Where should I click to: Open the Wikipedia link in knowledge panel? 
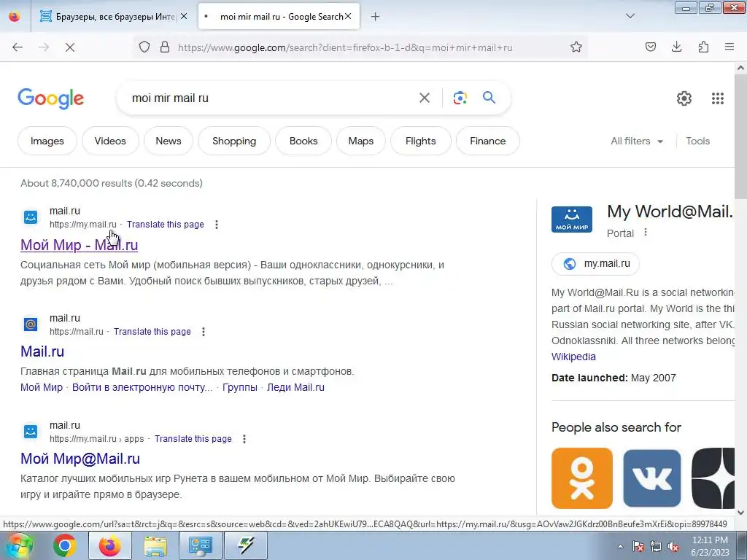tap(573, 357)
